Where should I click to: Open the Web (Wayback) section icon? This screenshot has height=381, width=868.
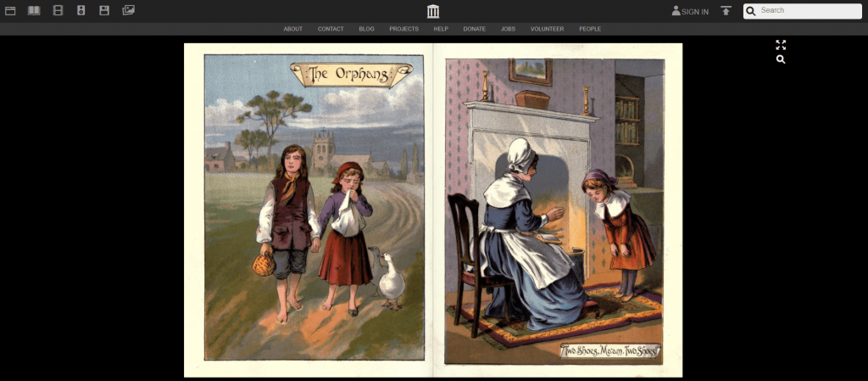click(x=11, y=10)
